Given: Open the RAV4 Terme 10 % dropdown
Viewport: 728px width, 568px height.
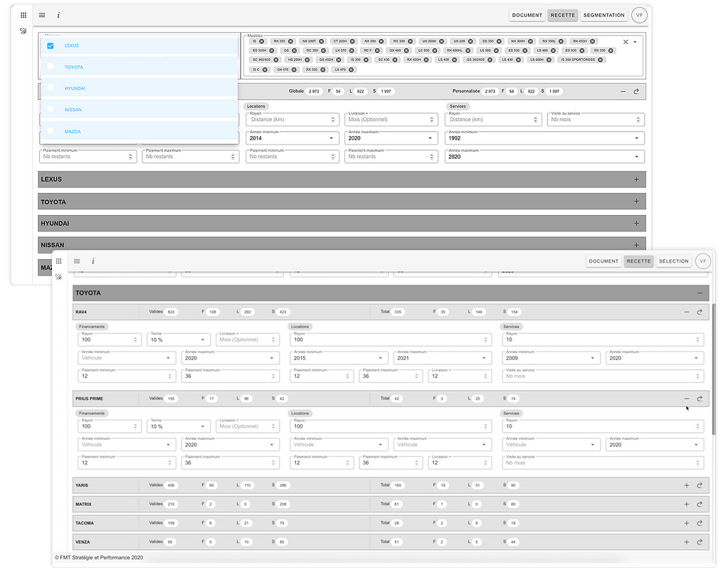Looking at the screenshot, I should (179, 340).
